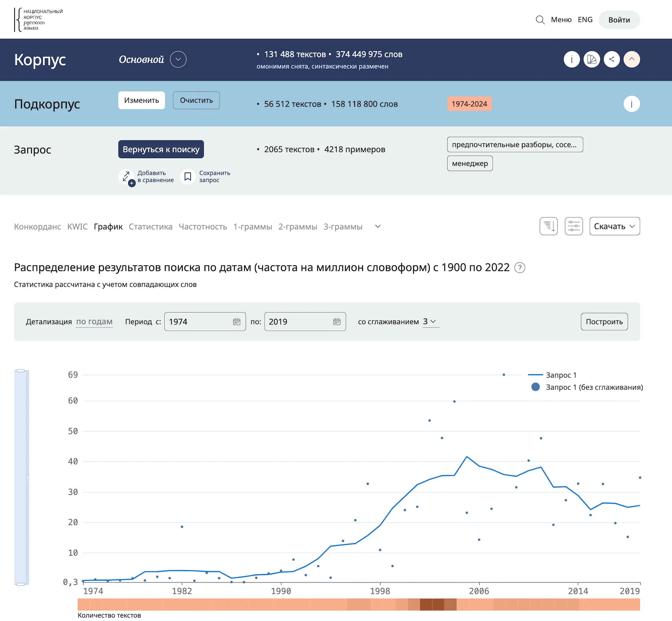Expand additional result tabs chevron

[378, 227]
